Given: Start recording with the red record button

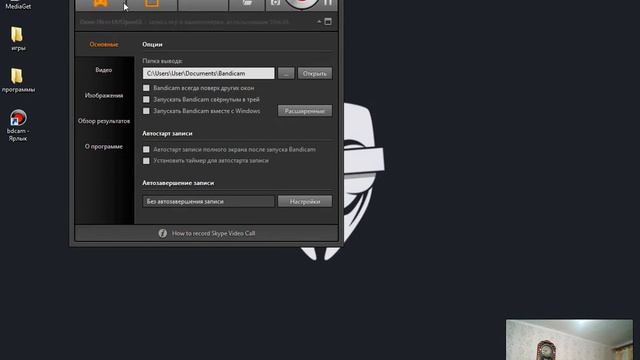Looking at the screenshot, I should (302, 3).
